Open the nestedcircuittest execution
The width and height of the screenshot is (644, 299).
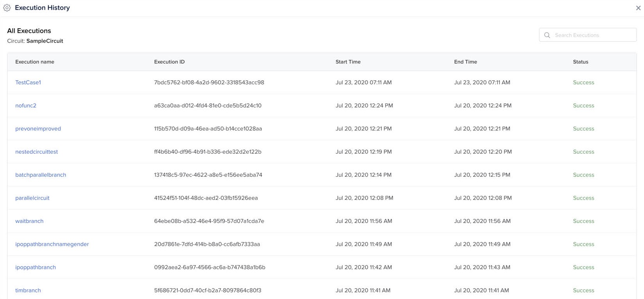[x=36, y=152]
